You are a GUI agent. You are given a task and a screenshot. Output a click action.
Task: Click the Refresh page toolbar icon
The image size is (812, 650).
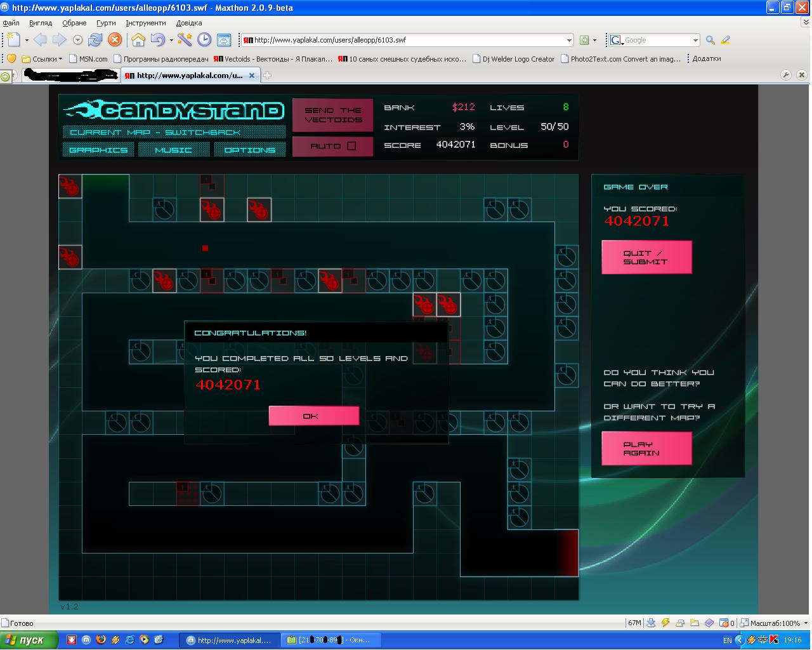(x=95, y=40)
